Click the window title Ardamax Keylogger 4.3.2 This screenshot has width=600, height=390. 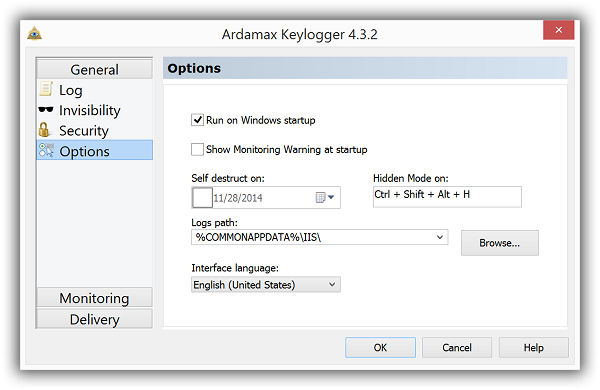click(x=300, y=34)
